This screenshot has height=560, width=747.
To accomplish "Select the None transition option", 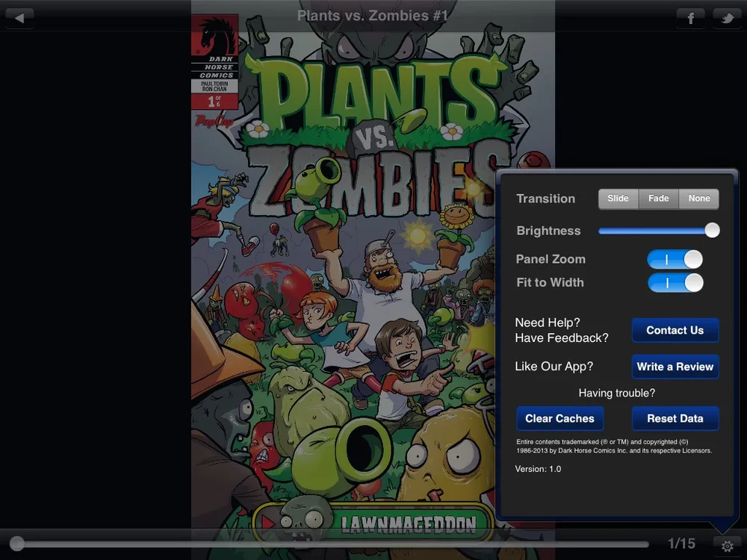I will pos(699,199).
